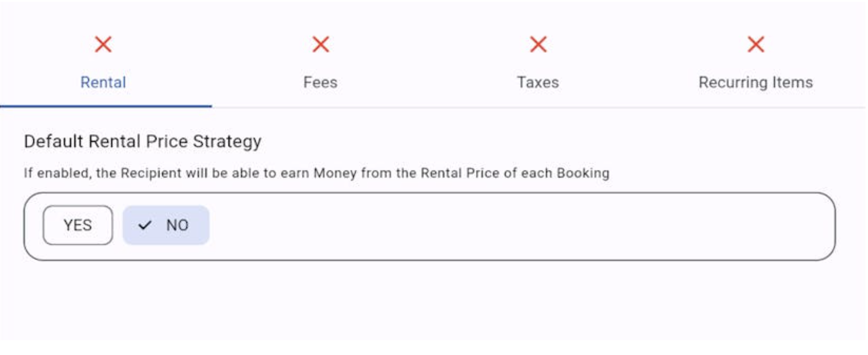Image resolution: width=868 pixels, height=355 pixels.
Task: Click the Default Rental Price Strategy heading
Action: (x=142, y=141)
